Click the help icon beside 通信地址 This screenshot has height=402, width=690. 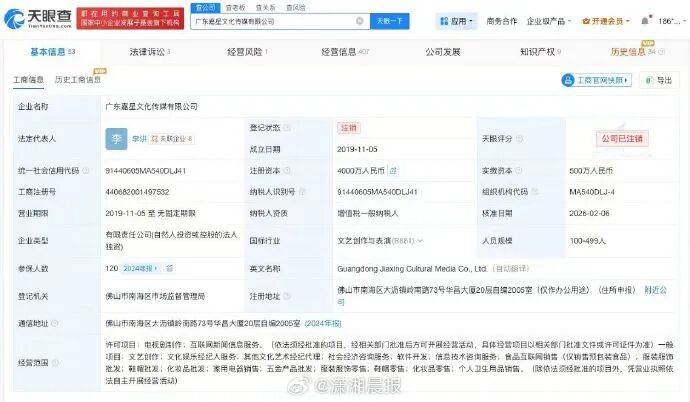coord(55,324)
